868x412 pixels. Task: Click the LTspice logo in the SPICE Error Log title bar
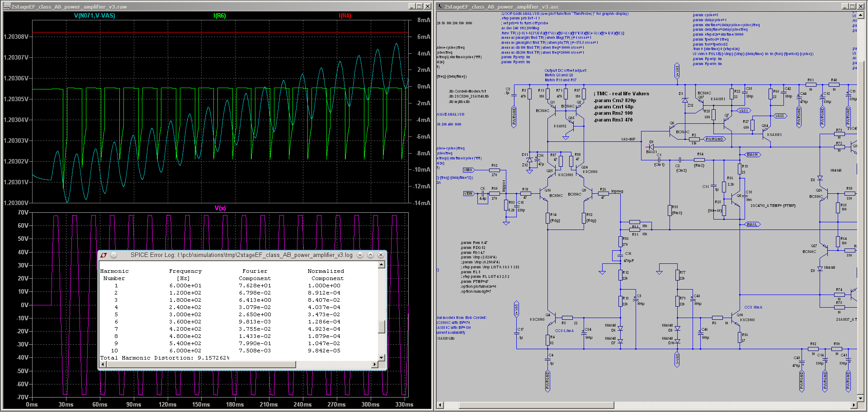pyautogui.click(x=104, y=255)
